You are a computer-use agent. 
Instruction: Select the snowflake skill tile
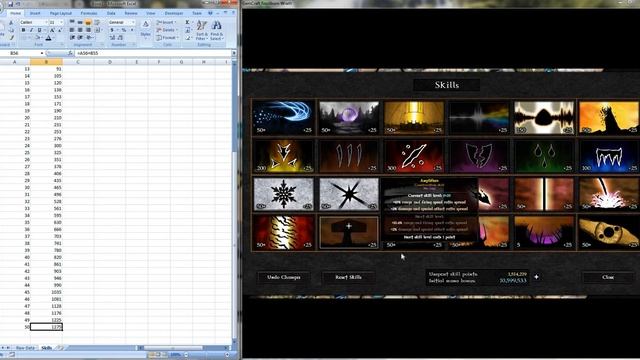pos(283,194)
